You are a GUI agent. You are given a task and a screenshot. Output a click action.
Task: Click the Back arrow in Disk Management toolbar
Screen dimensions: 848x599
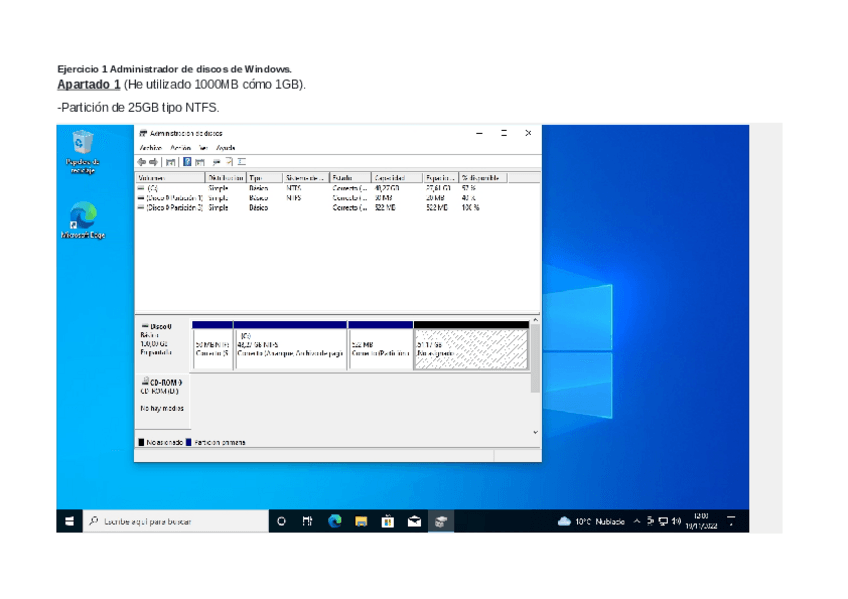click(x=142, y=161)
